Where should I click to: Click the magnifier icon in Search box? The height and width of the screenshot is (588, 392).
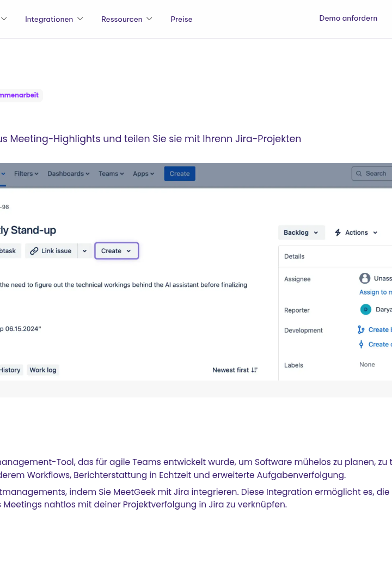click(x=359, y=174)
